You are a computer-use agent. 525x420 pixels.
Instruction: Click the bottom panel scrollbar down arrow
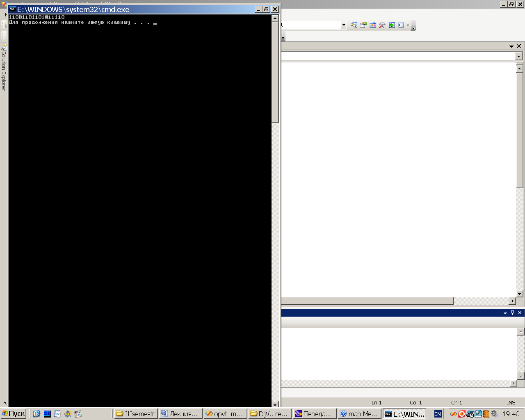(521, 376)
